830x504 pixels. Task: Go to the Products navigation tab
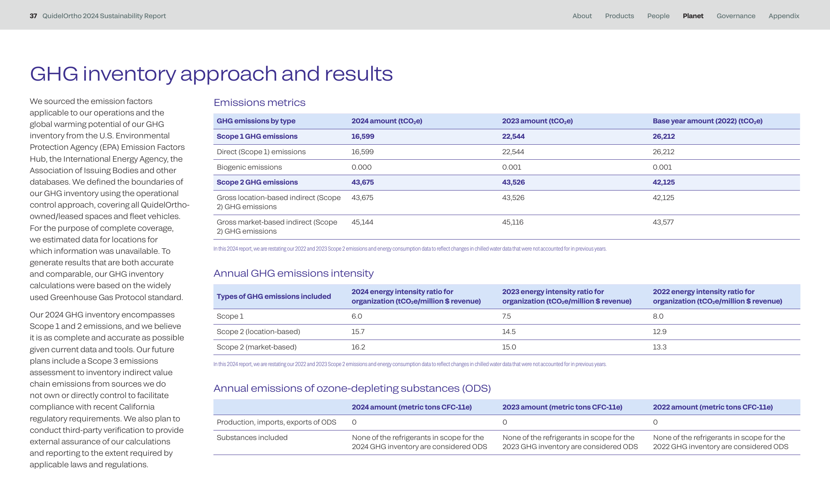point(619,16)
